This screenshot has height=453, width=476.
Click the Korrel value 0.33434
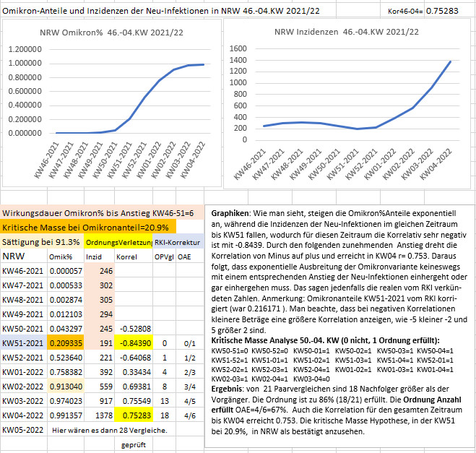tap(134, 372)
